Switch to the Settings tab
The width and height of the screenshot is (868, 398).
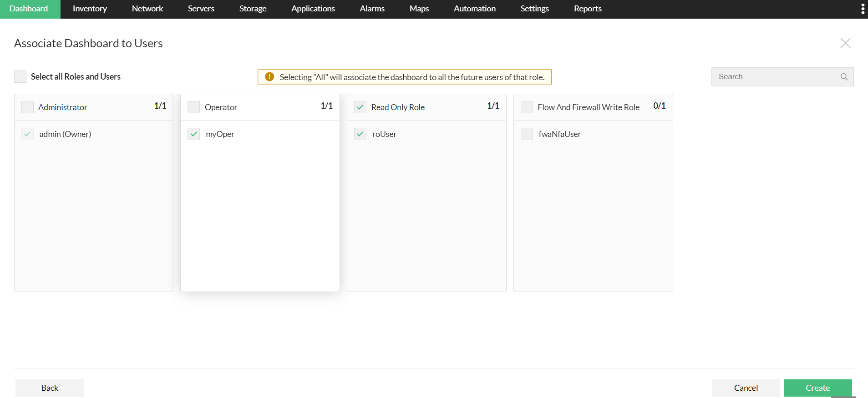(534, 9)
